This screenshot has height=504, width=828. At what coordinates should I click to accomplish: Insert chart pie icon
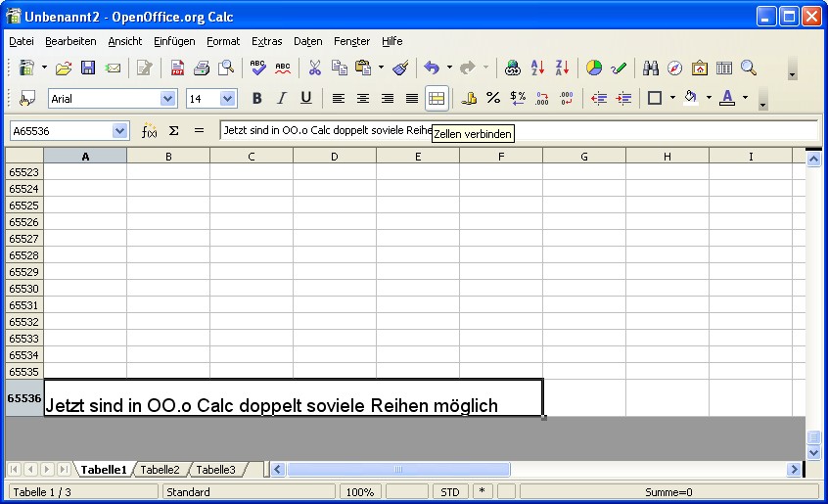point(594,69)
